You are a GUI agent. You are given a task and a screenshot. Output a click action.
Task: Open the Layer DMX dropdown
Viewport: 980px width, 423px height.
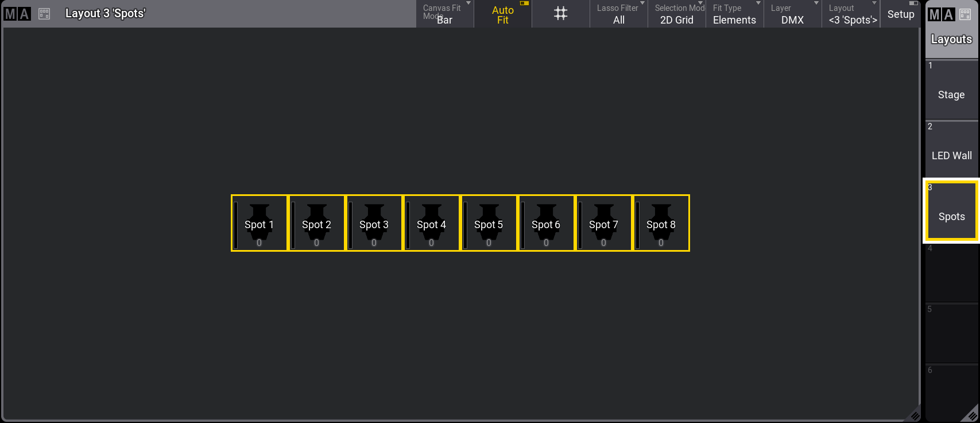792,14
